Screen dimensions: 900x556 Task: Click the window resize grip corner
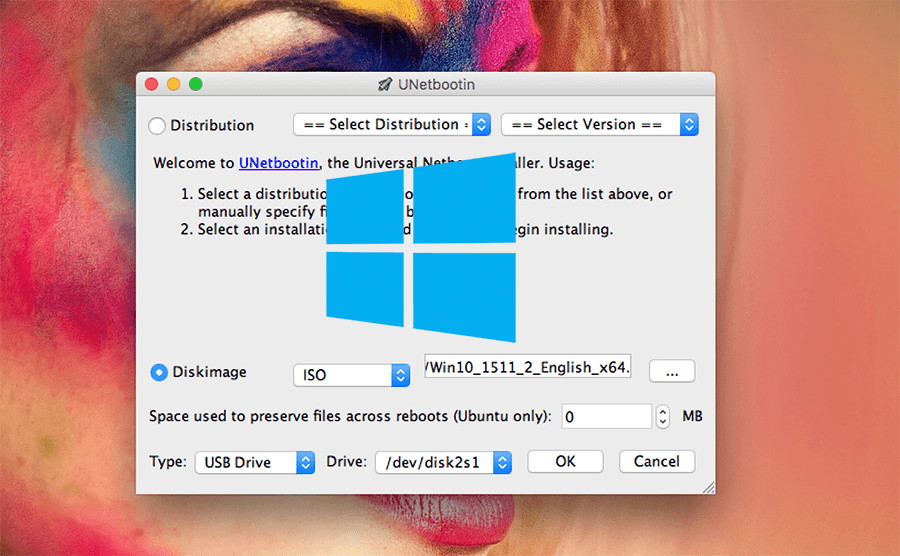tap(709, 488)
